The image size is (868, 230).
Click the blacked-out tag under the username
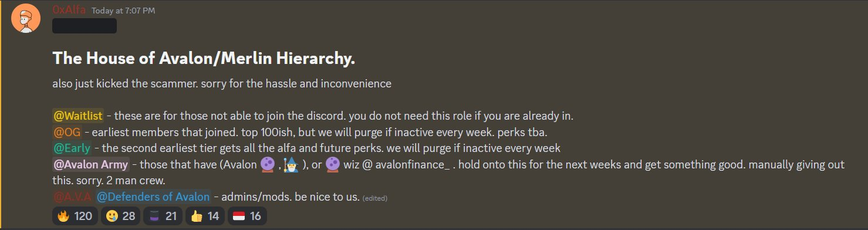coord(85,26)
